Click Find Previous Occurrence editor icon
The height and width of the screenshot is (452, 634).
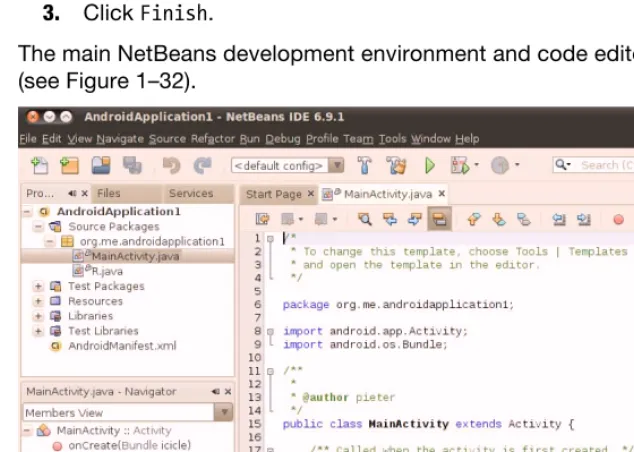pos(390,219)
